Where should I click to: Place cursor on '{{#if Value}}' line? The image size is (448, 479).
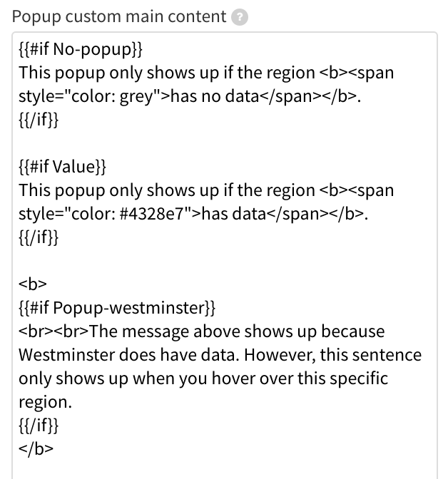click(x=62, y=167)
